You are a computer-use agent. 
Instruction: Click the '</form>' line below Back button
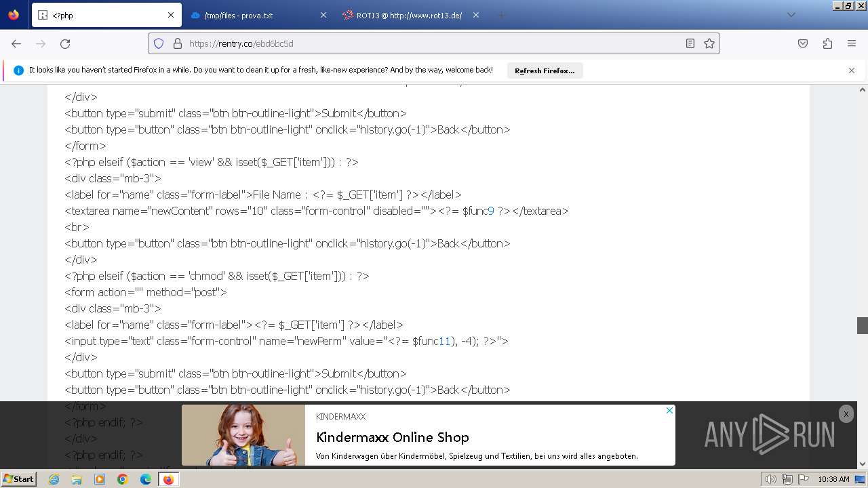click(x=85, y=406)
